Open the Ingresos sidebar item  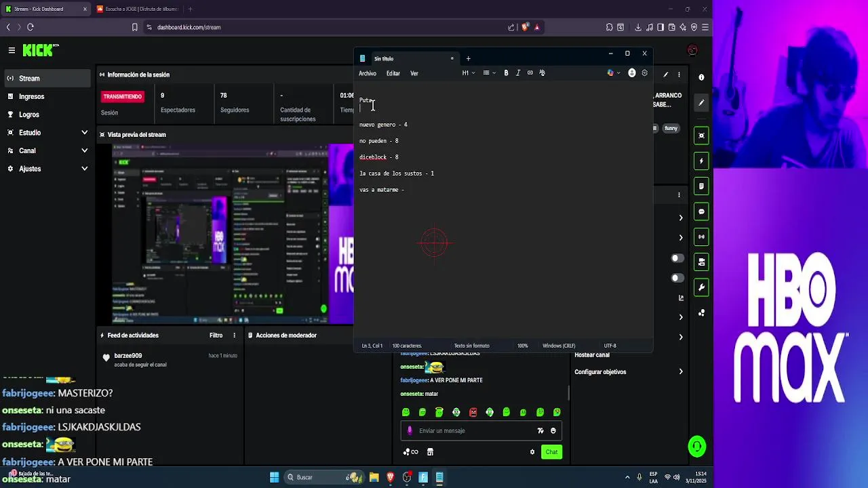46,96
